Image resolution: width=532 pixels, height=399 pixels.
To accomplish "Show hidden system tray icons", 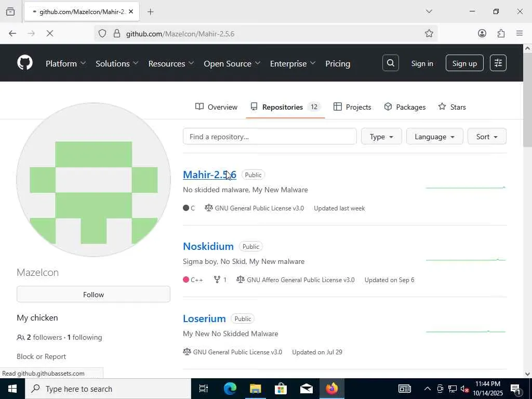I will tap(428, 389).
